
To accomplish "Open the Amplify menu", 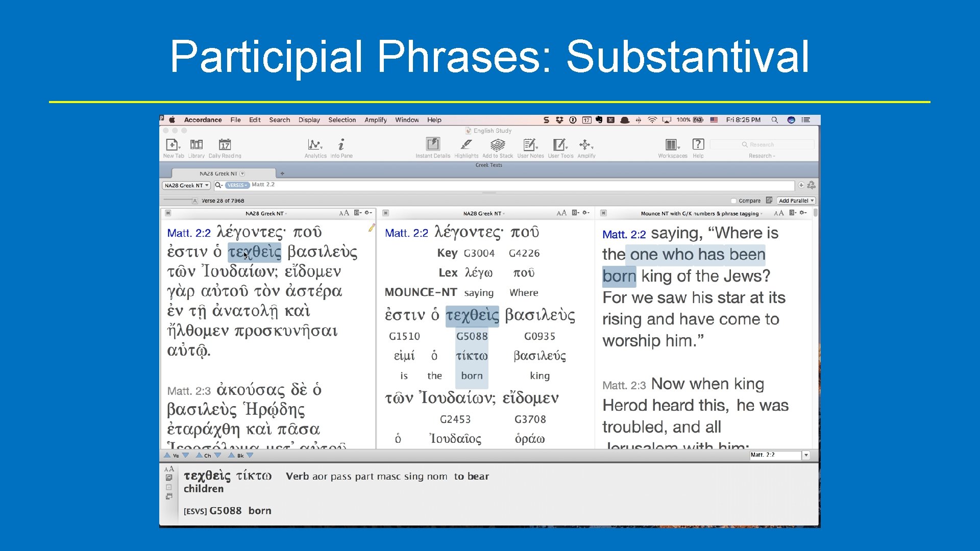I will click(x=375, y=120).
